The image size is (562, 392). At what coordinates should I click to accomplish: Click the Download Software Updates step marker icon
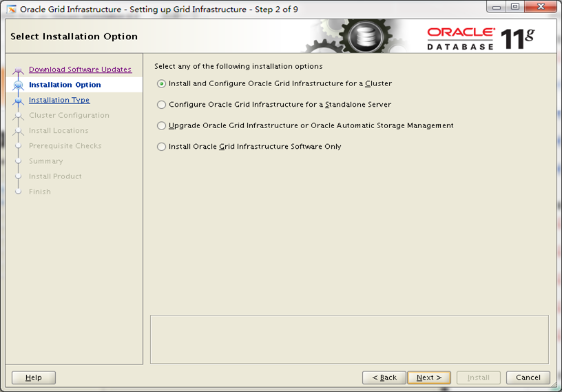pyautogui.click(x=19, y=70)
